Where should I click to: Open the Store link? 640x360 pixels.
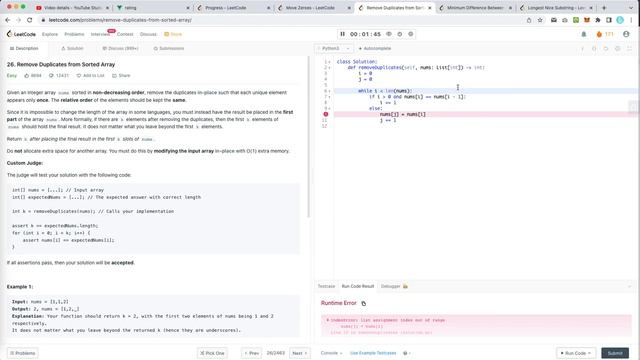(173, 34)
